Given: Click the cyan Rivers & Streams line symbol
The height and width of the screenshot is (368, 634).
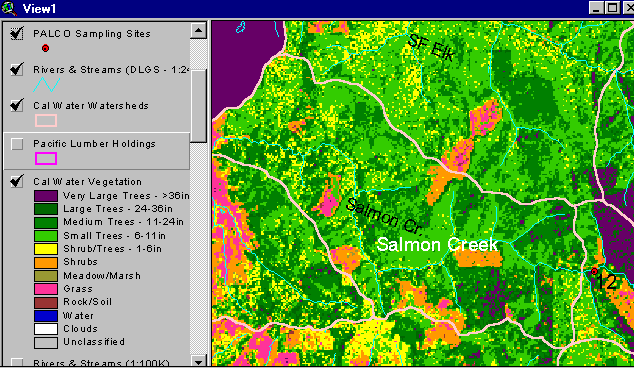Looking at the screenshot, I should point(46,85).
